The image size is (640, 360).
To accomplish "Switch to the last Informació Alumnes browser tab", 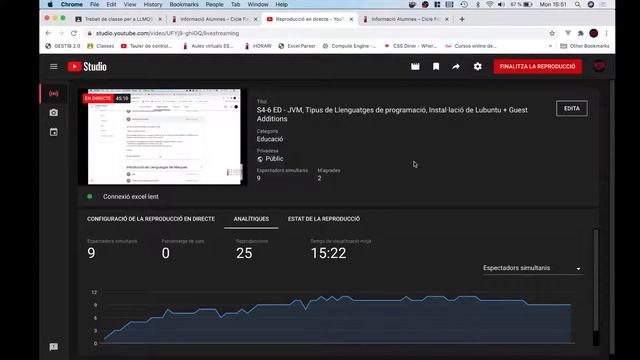I will (x=406, y=19).
